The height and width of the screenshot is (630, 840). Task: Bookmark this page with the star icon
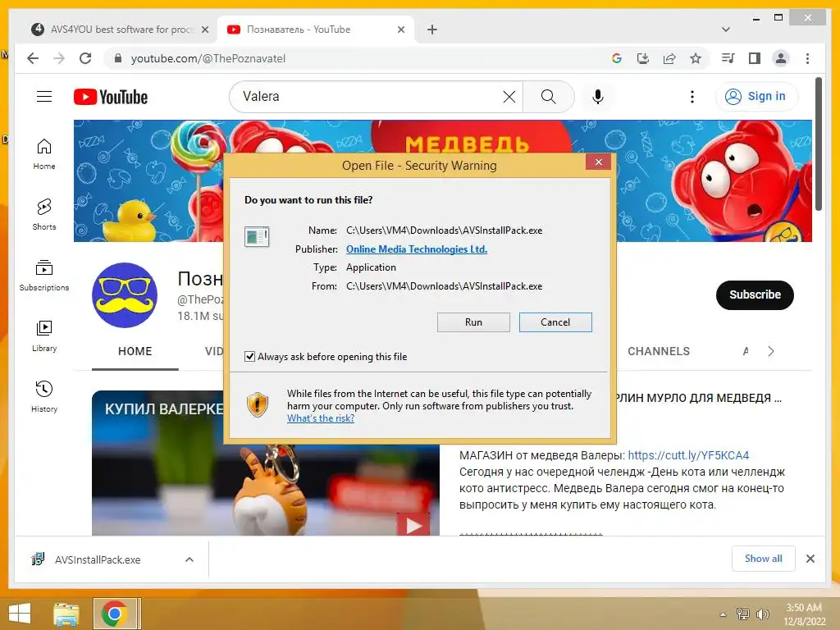696,58
